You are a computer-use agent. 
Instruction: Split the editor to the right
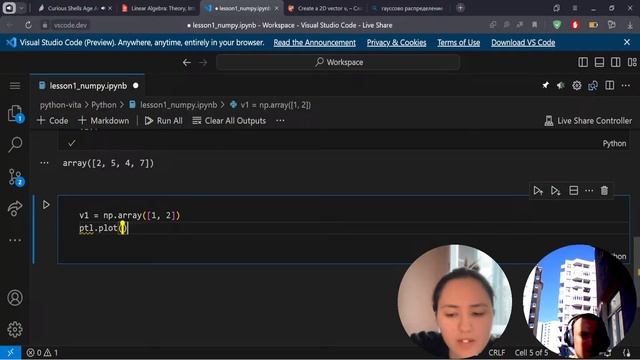610,85
